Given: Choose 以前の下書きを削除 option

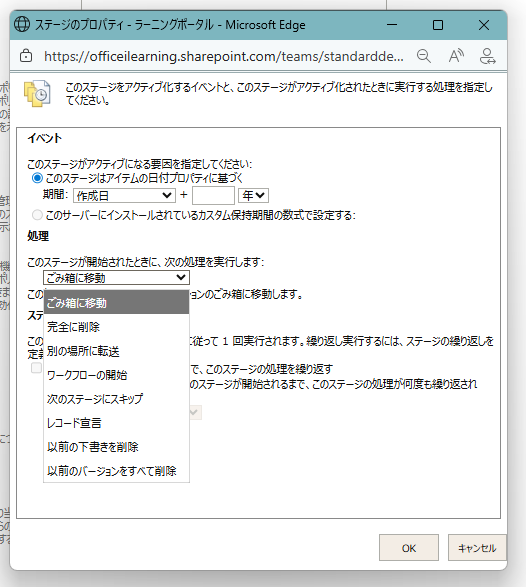Looking at the screenshot, I should pos(116,447).
